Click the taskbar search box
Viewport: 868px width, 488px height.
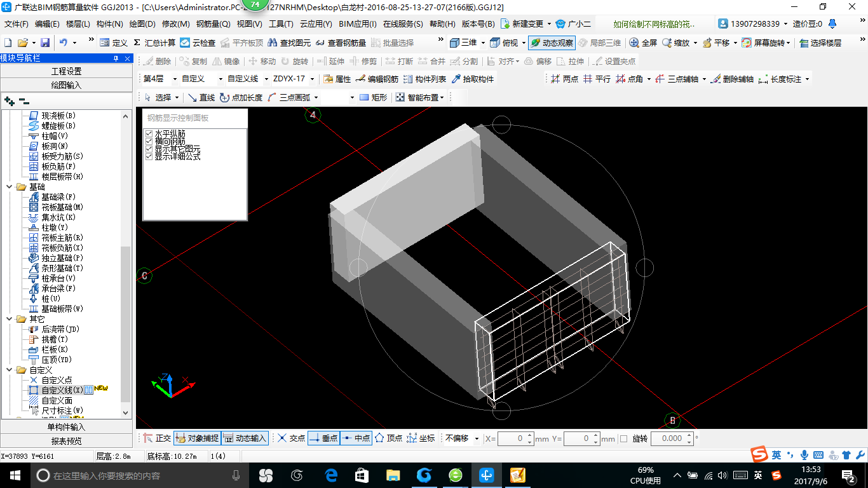[x=140, y=475]
